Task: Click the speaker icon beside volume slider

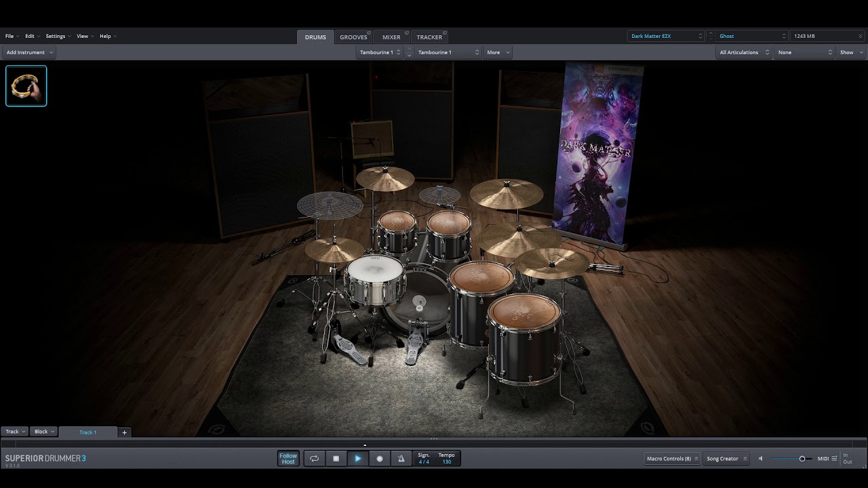Action: (x=760, y=459)
